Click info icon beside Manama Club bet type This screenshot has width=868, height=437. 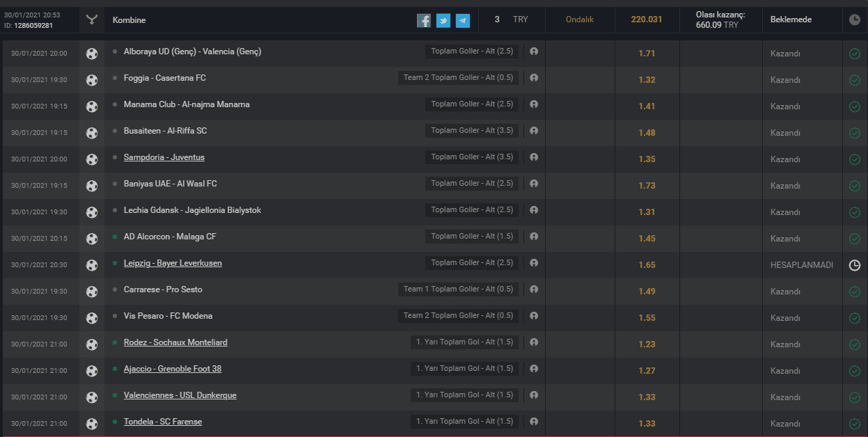pyautogui.click(x=534, y=104)
